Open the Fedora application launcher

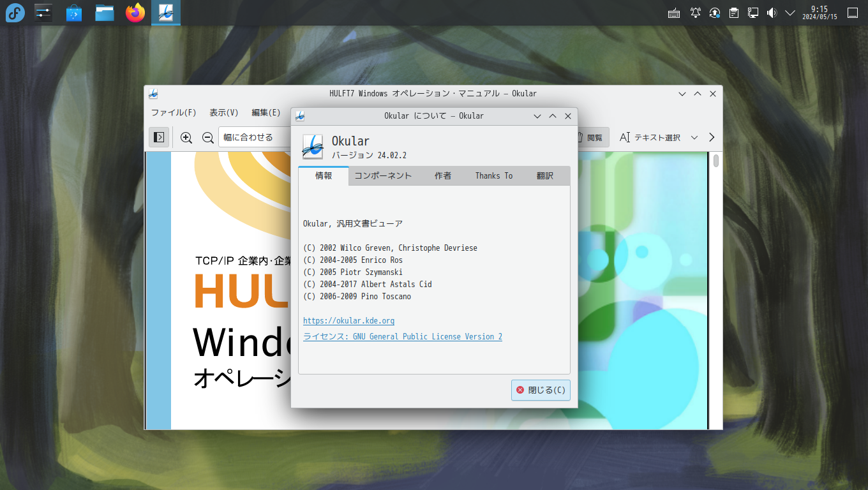[15, 13]
